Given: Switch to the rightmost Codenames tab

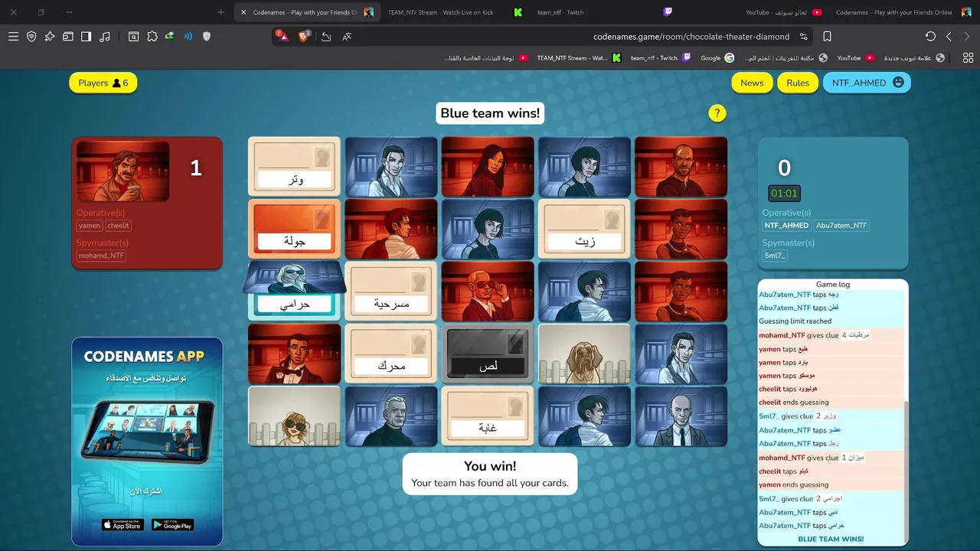Looking at the screenshot, I should click(903, 12).
